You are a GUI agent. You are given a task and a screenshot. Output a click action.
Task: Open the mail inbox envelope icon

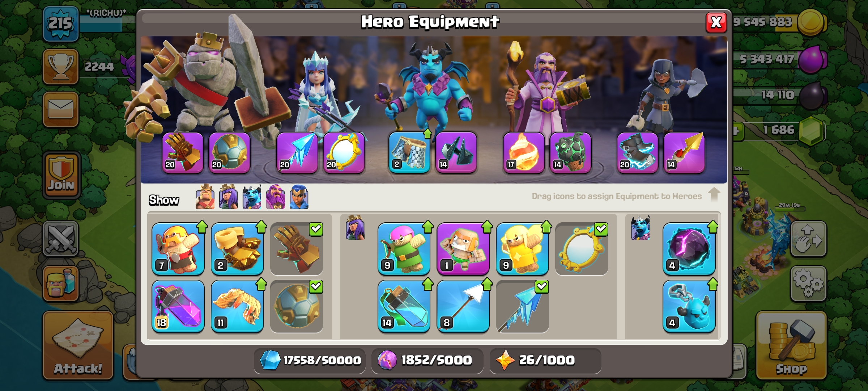[x=61, y=109]
